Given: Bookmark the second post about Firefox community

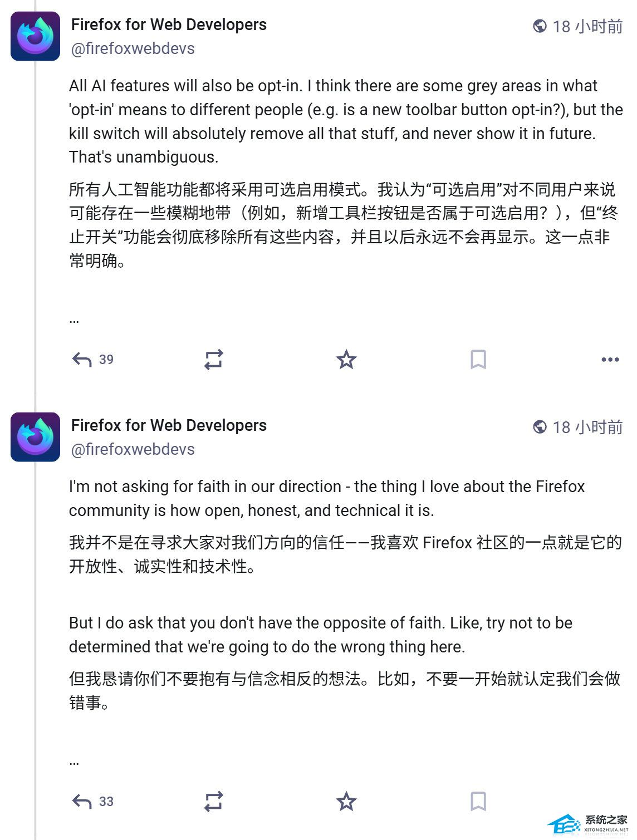Looking at the screenshot, I should pos(478,802).
